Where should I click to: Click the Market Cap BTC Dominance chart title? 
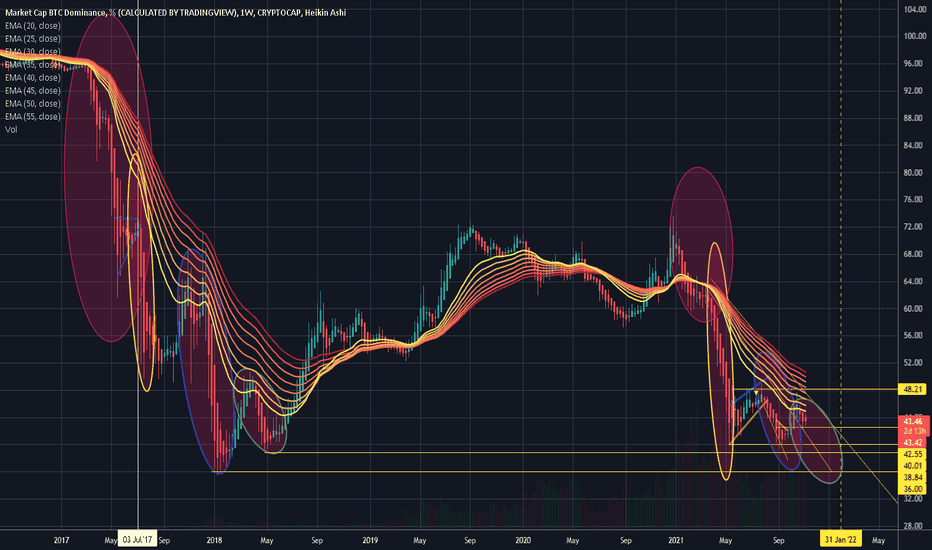tap(175, 12)
